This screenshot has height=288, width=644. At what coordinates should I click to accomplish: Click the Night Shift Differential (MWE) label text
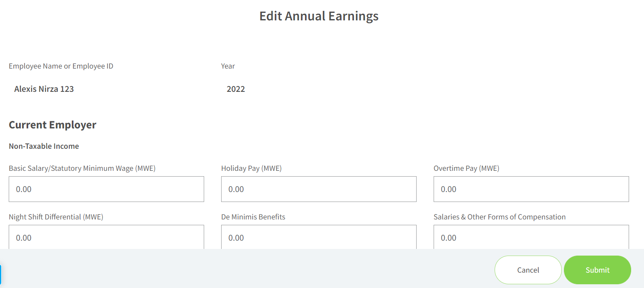coord(56,217)
